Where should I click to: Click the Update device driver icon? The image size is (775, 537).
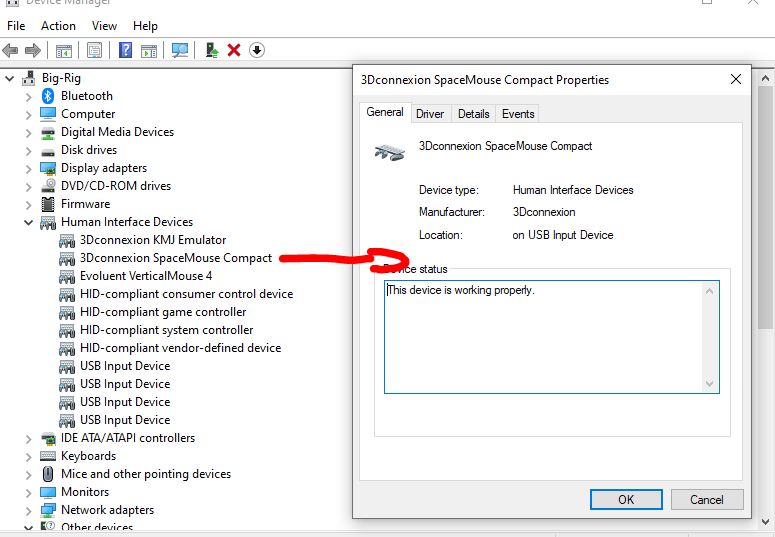pyautogui.click(x=212, y=50)
